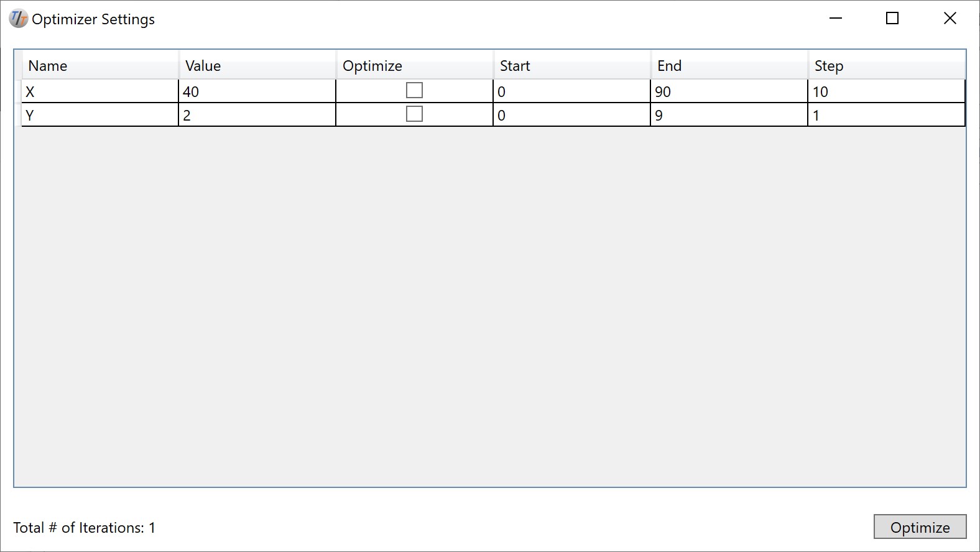Select the Name cell X
This screenshot has width=980, height=552.
point(99,91)
